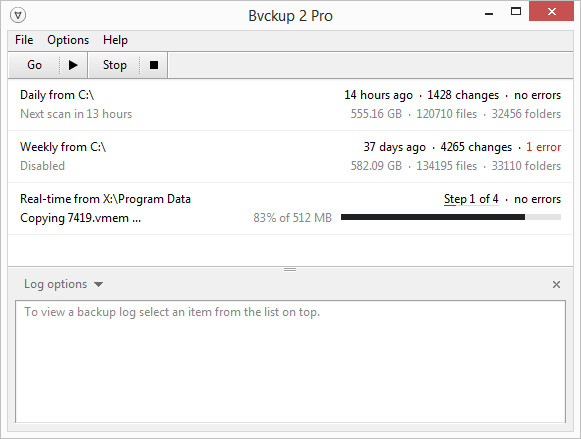Viewport: 581px width, 439px height.
Task: Click the Stop button
Action: pyautogui.click(x=114, y=65)
